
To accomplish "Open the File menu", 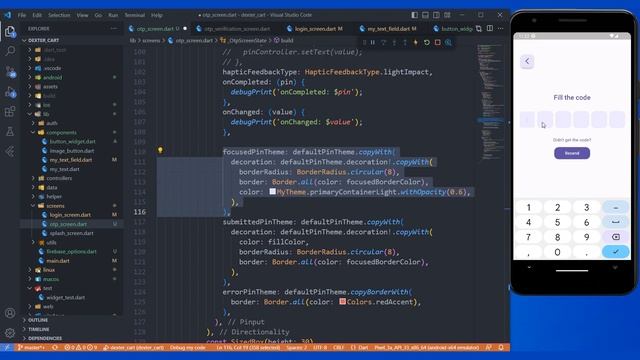I will (x=22, y=15).
